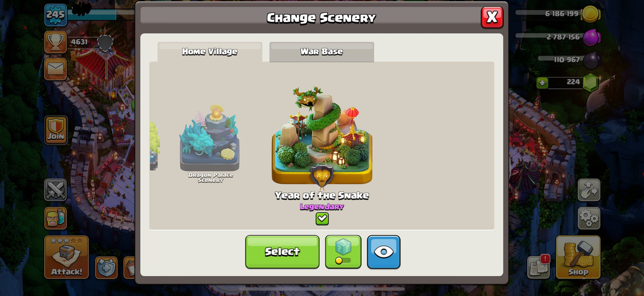
Task: Preview scenery with the eye button
Action: [383, 252]
